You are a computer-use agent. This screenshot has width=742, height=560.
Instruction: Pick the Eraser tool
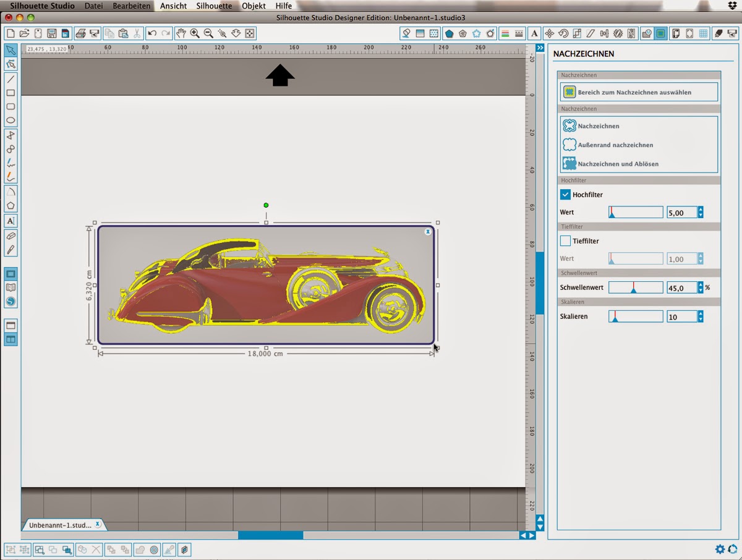coord(11,236)
